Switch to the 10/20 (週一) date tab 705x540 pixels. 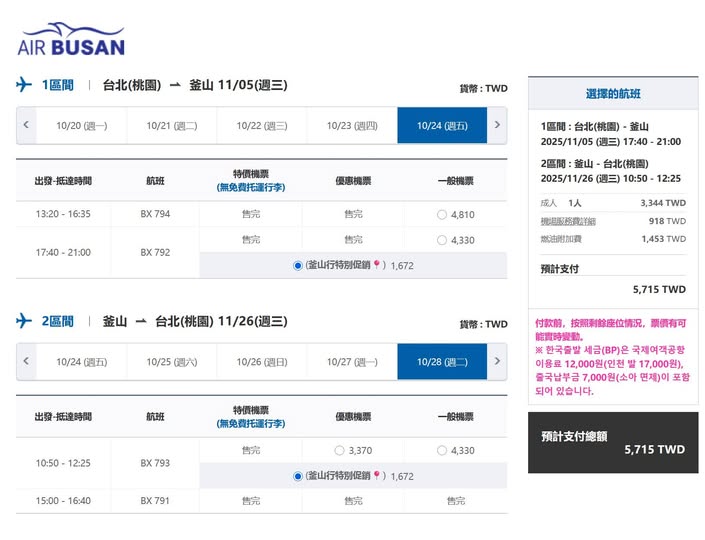[x=82, y=126]
